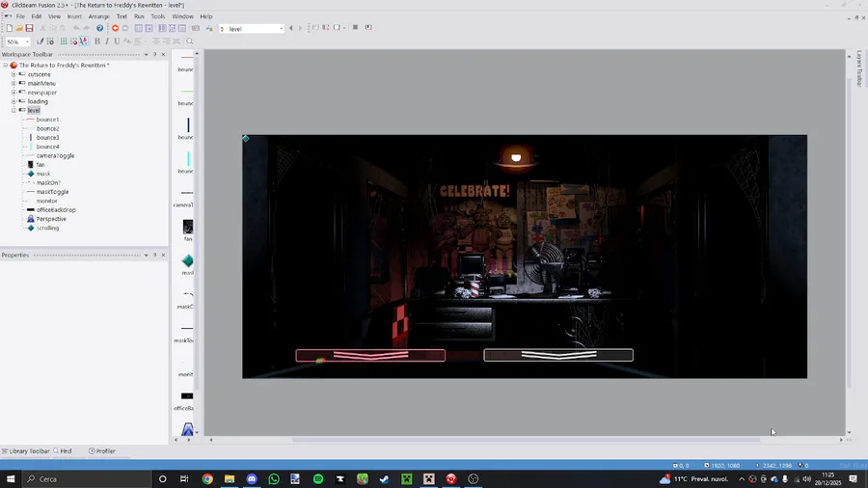Screen dimensions: 868x488
Task: Switch to the Library Toolbar tab
Action: click(25, 451)
